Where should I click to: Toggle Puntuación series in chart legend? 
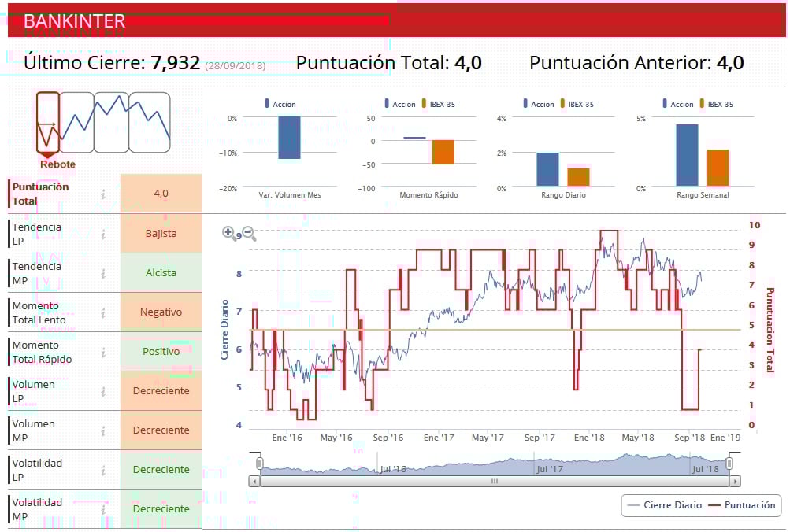pyautogui.click(x=742, y=504)
